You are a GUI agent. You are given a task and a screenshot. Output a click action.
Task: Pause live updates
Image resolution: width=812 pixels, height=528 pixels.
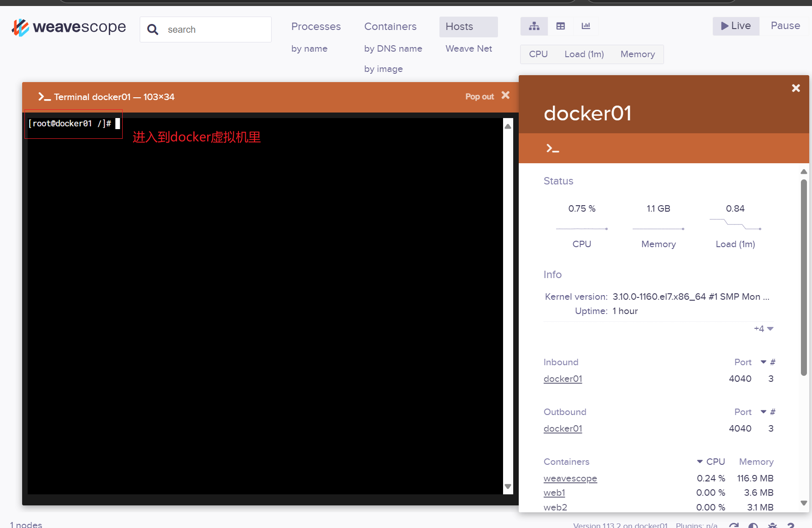[785, 26]
